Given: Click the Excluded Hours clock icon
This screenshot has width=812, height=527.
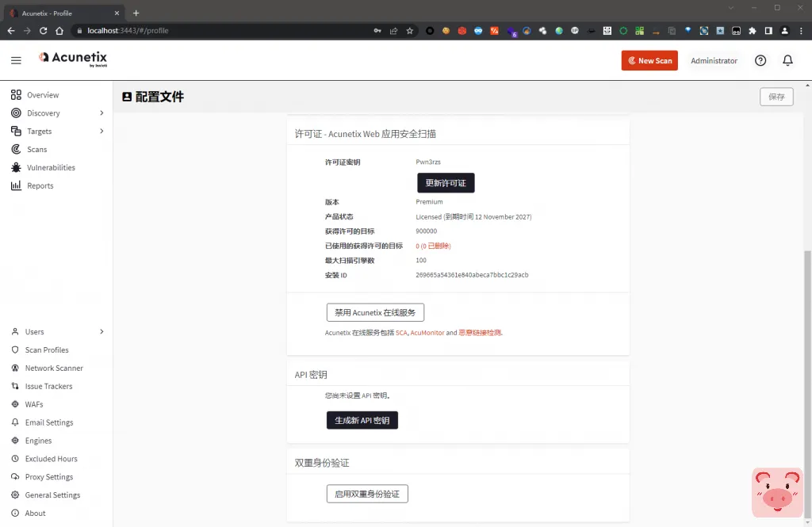Looking at the screenshot, I should click(x=15, y=458).
